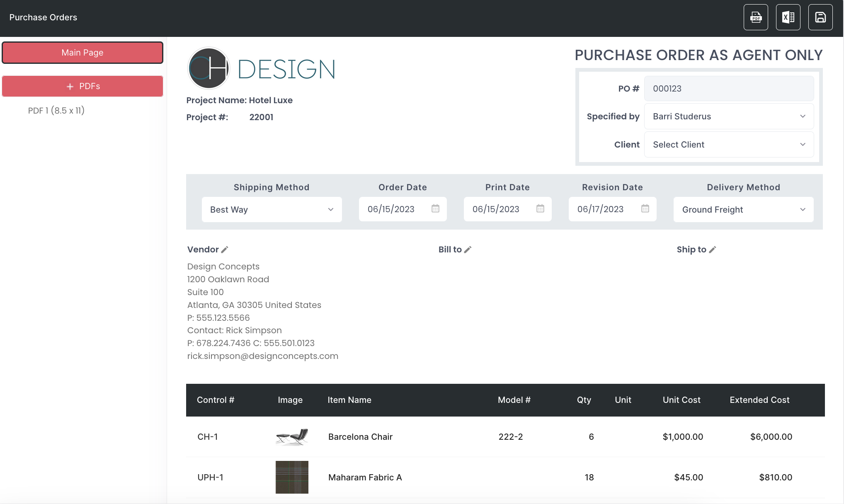Click the Item Name column header
844x504 pixels.
[x=349, y=400]
